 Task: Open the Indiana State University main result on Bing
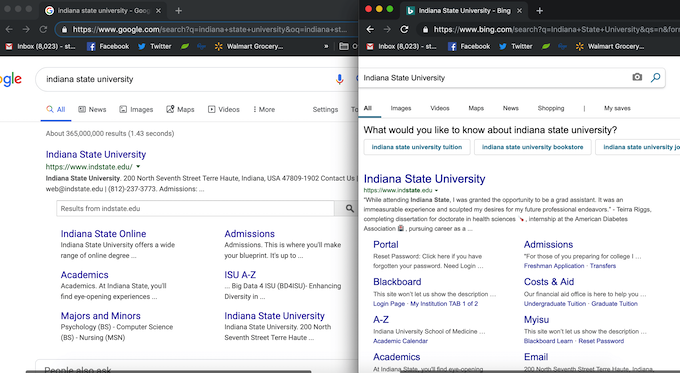[424, 179]
